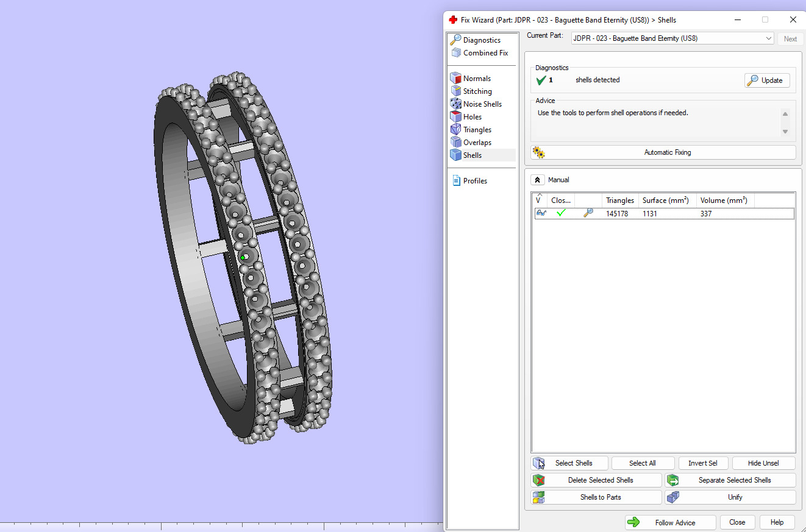Click the Stitching icon
The image size is (806, 532).
point(455,91)
